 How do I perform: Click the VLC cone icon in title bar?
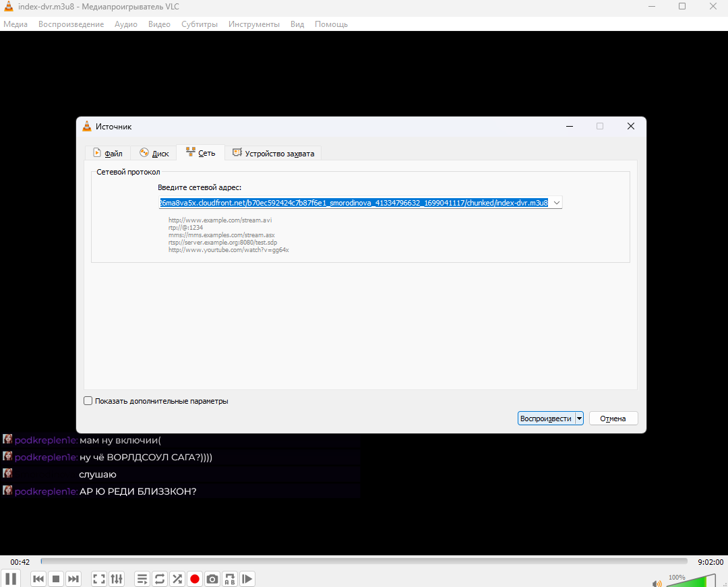pyautogui.click(x=8, y=7)
